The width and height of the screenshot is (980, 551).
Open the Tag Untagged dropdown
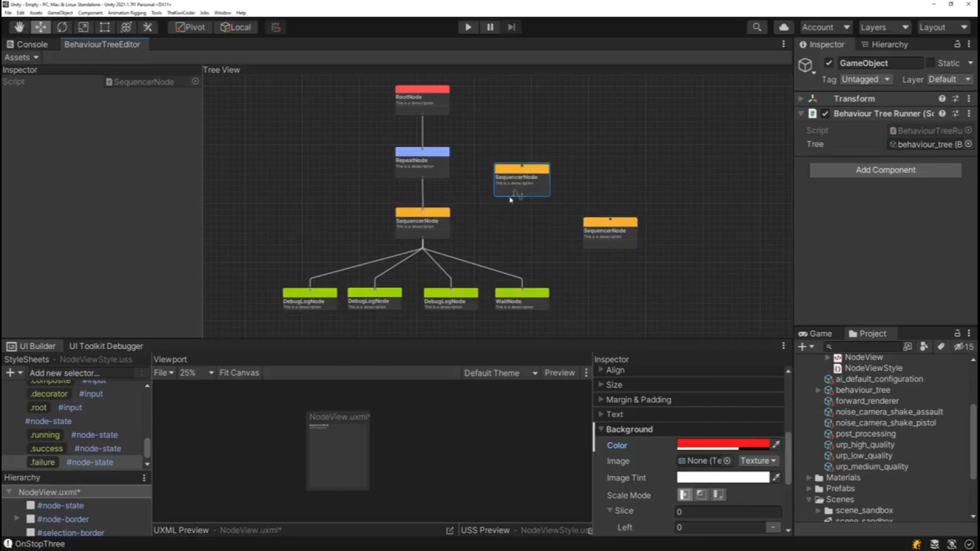click(x=866, y=80)
